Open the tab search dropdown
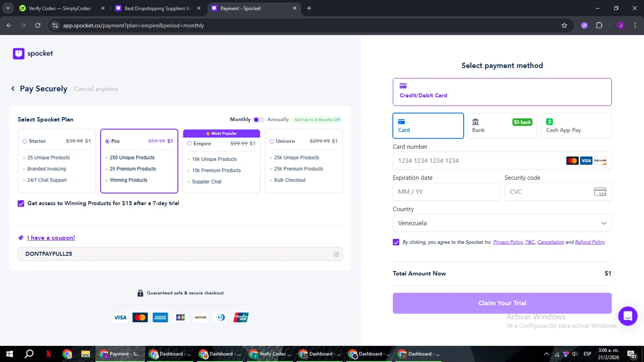Image resolution: width=644 pixels, height=362 pixels. 8,8
